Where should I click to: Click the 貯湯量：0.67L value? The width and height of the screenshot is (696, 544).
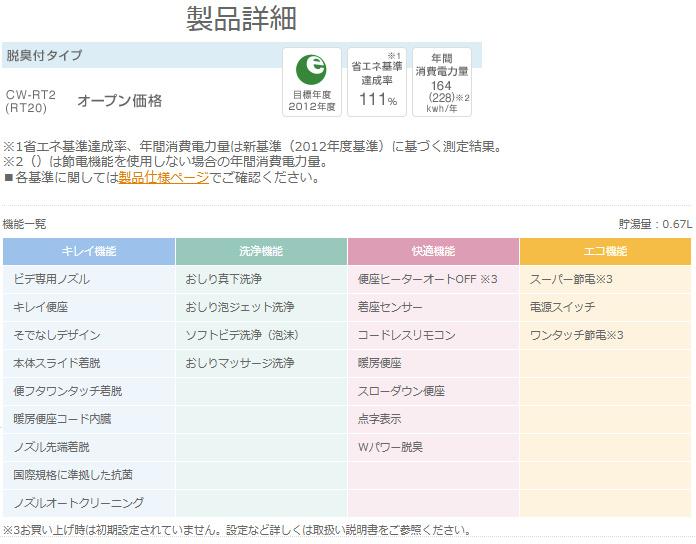pyautogui.click(x=655, y=224)
